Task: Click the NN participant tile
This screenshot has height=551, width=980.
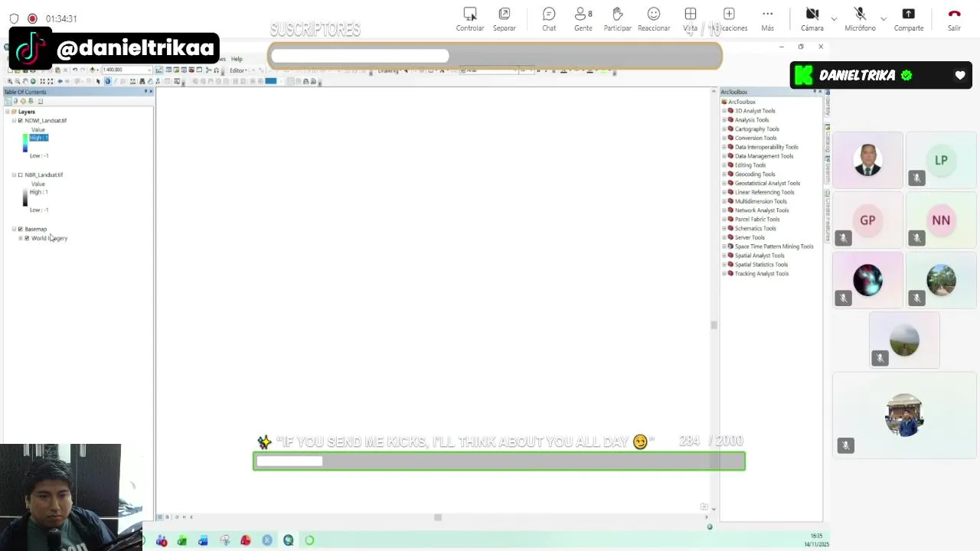Action: 941,220
